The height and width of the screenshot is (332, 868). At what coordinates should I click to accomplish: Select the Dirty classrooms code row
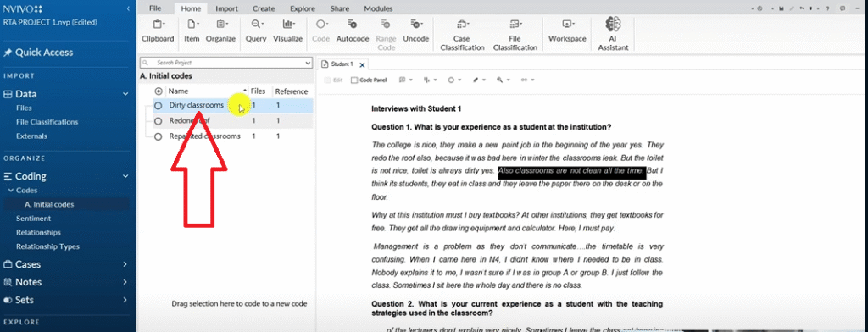(233, 105)
